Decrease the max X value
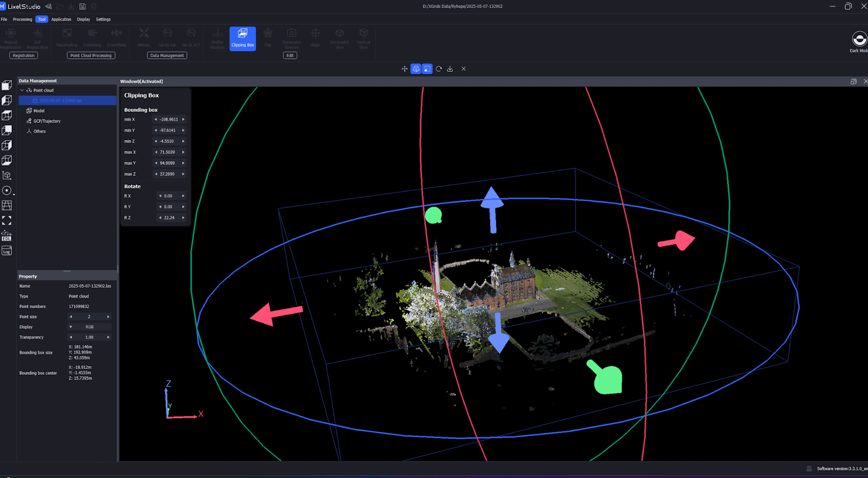Screen dimensions: 868x478 tap(156, 152)
